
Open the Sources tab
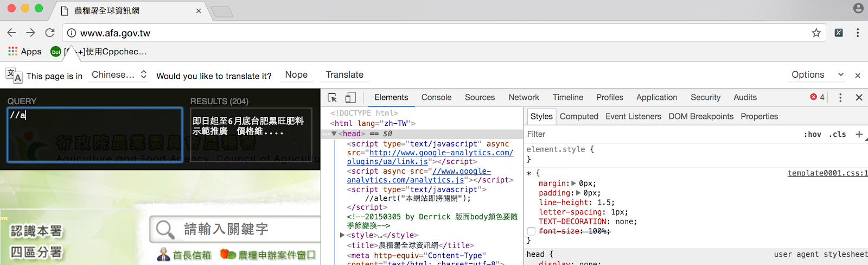point(480,97)
